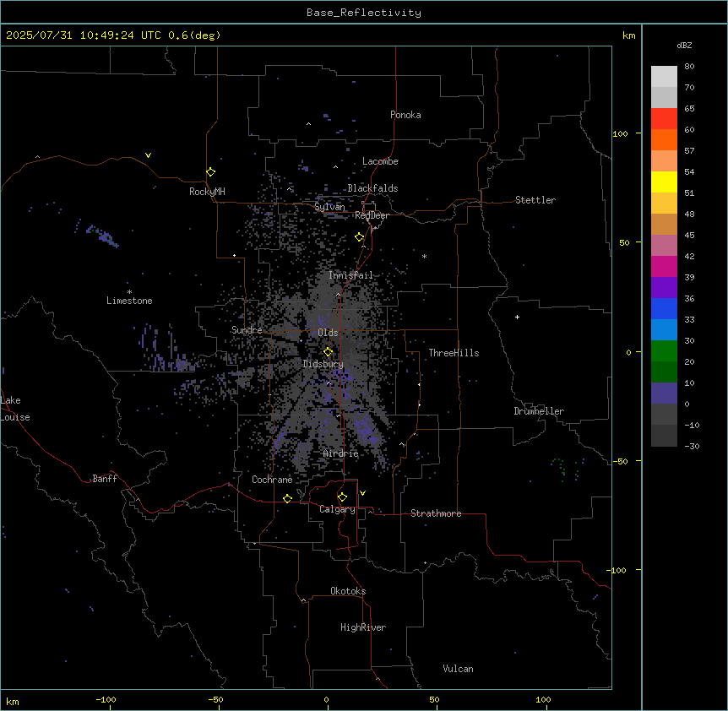Click the Lacombe city label

point(380,161)
